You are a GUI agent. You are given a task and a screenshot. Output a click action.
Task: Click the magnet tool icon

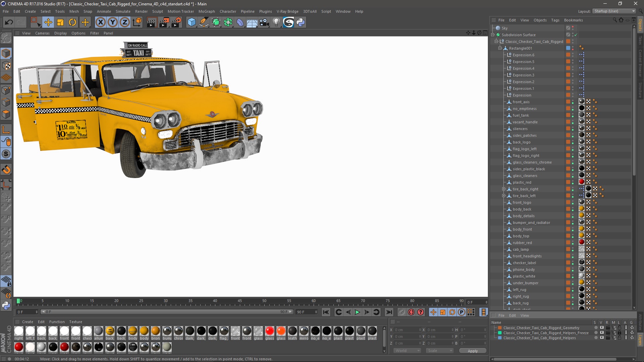point(6,170)
